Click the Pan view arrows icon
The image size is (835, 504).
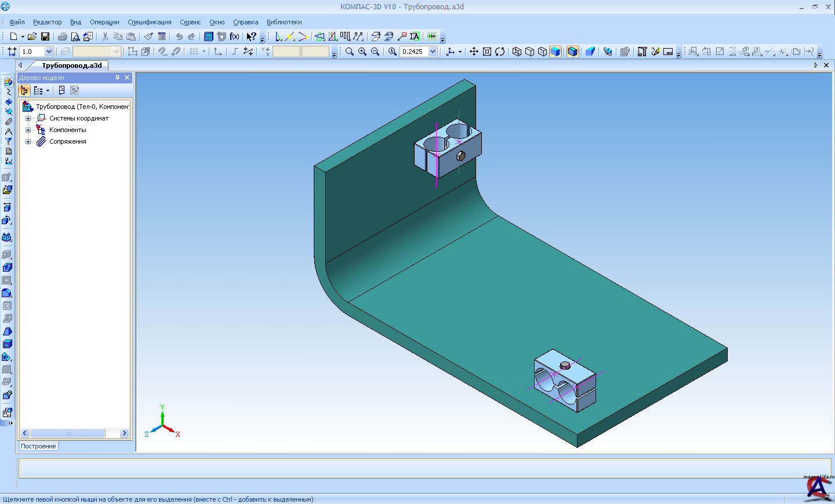click(474, 52)
